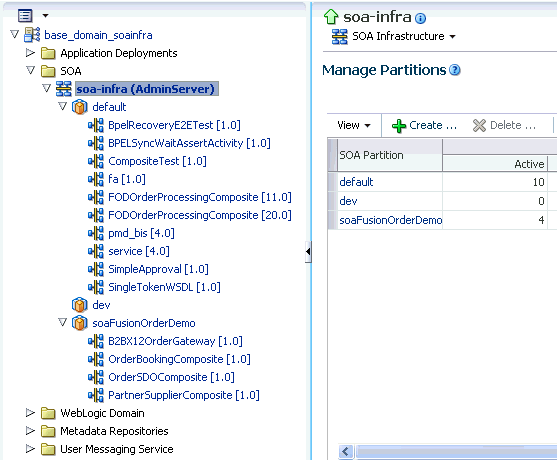Collapse the soa-infra (AdminServer) node
Image resolution: width=557 pixels, height=460 pixels.
point(46,88)
